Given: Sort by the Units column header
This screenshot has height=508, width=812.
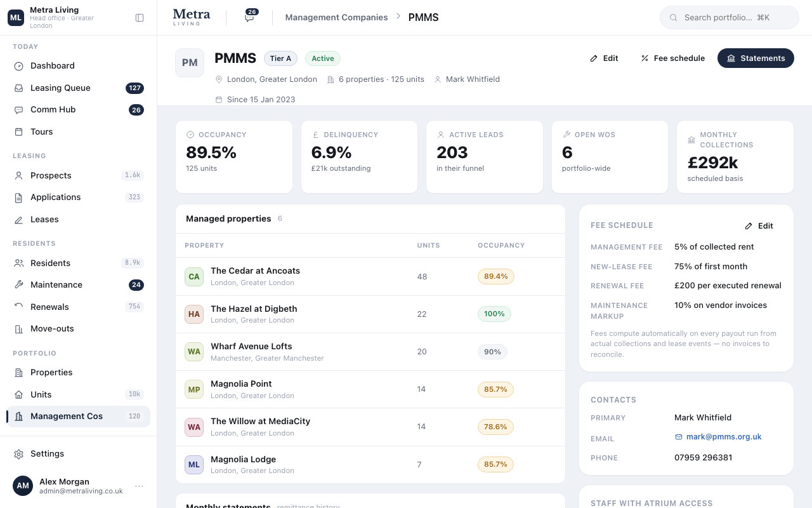Looking at the screenshot, I should click(428, 246).
